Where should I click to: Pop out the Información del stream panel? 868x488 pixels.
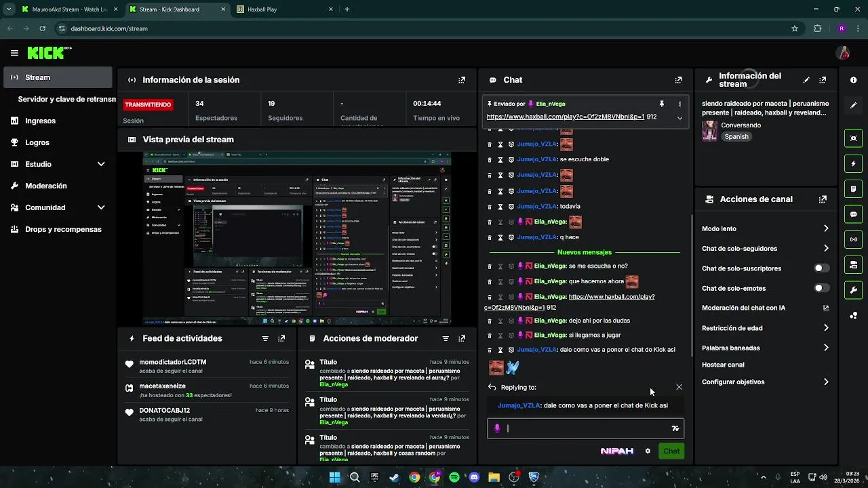(x=823, y=80)
